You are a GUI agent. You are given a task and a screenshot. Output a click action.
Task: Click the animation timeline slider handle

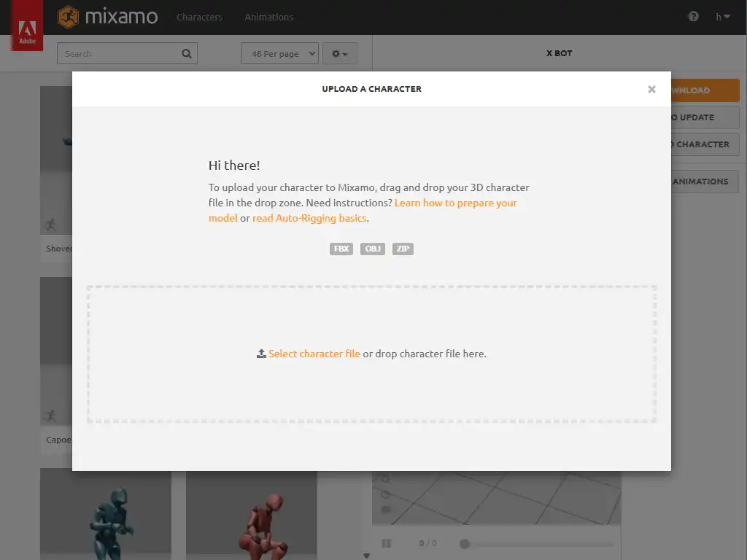tap(464, 543)
